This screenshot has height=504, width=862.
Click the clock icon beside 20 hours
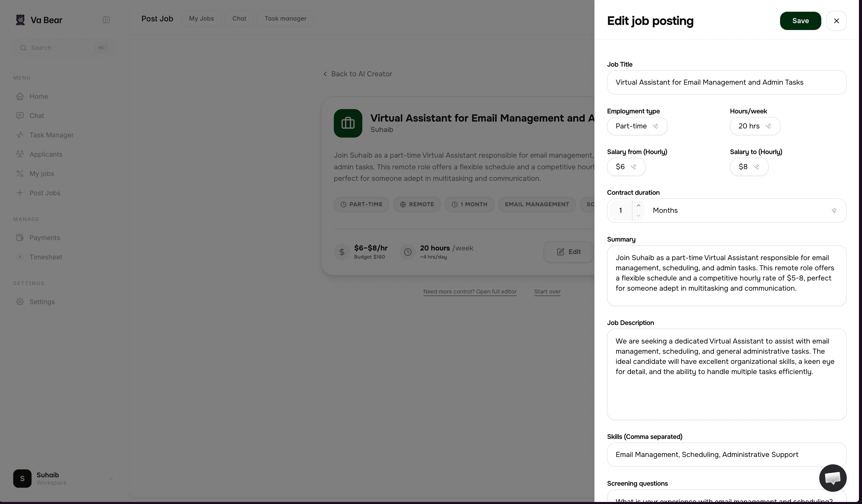click(x=408, y=252)
